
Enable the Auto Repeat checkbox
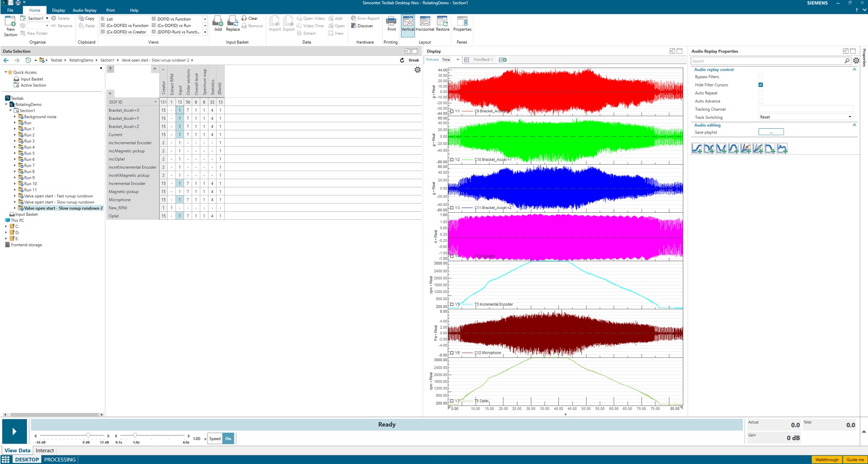click(x=760, y=93)
